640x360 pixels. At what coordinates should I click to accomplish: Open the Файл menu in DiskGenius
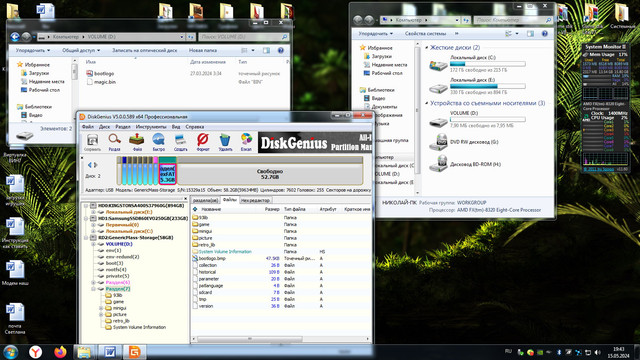coord(88,127)
